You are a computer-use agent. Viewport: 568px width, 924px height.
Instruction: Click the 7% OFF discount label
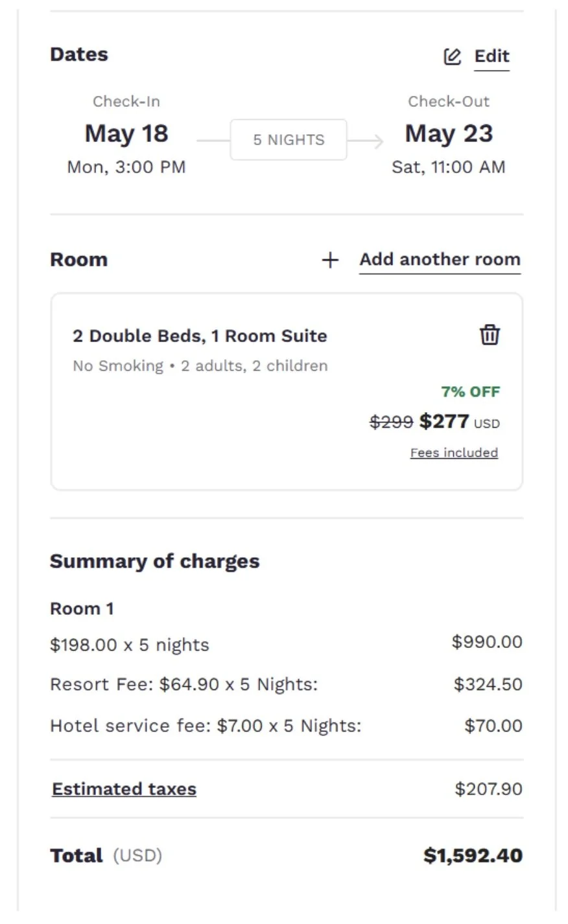coord(470,392)
